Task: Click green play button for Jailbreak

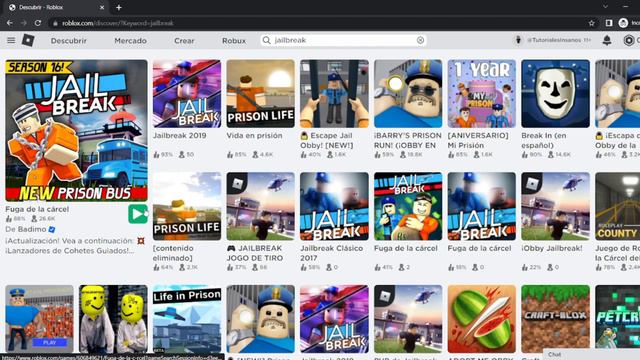Action: (x=138, y=214)
